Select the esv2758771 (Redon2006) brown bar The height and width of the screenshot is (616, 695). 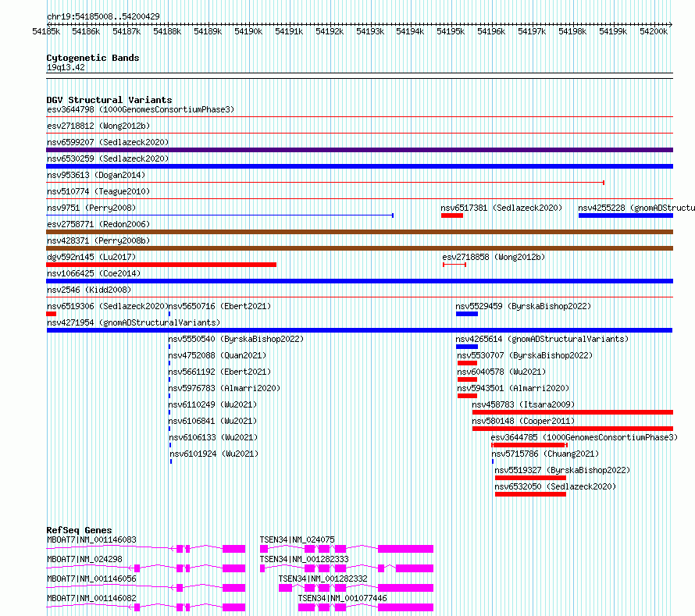(359, 232)
